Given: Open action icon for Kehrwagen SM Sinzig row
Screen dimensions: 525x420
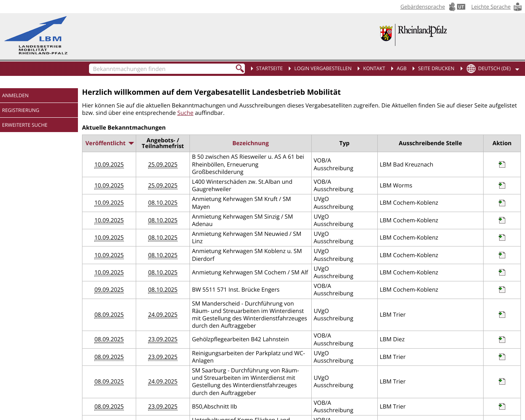Looking at the screenshot, I should pos(502,220).
